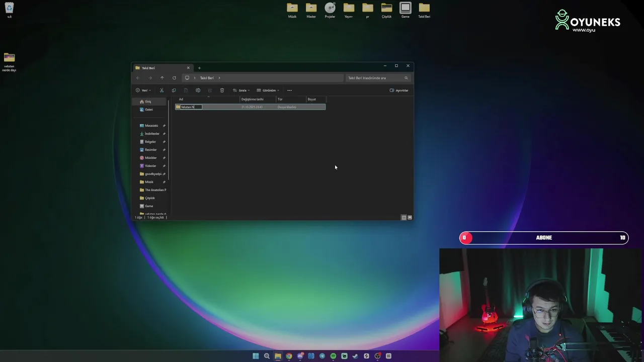This screenshot has width=644, height=362.
Task: Close the Takil Beri tab
Action: [188, 68]
